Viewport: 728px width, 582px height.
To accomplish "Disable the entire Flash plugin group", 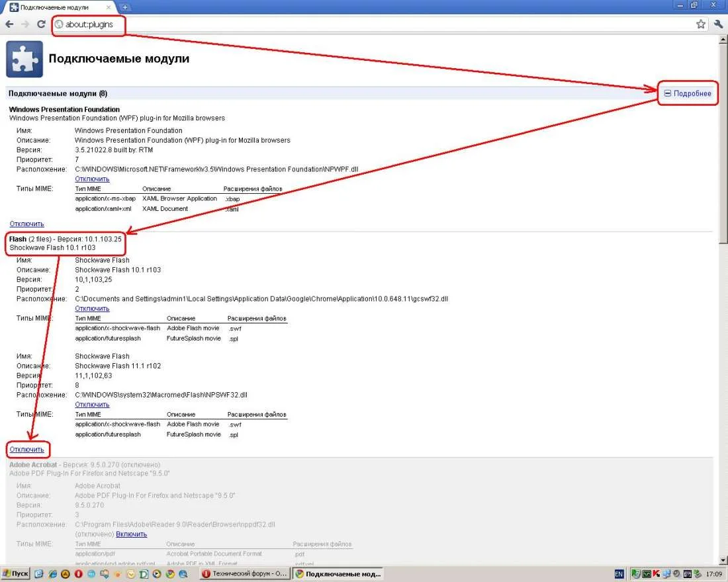I will pos(26,449).
